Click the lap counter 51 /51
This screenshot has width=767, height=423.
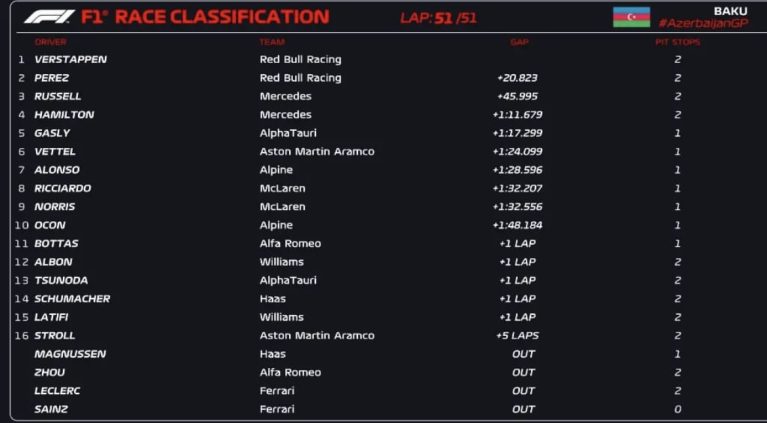[438, 18]
